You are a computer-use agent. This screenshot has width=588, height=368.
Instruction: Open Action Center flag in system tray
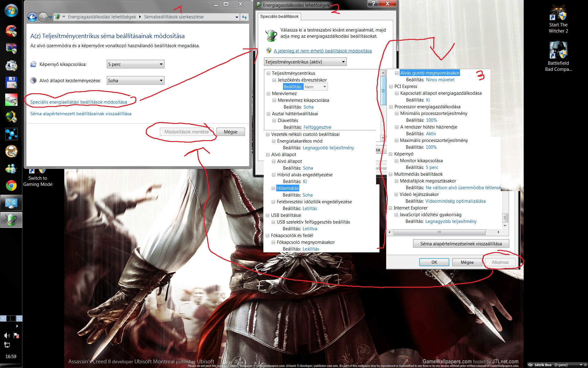click(x=17, y=335)
